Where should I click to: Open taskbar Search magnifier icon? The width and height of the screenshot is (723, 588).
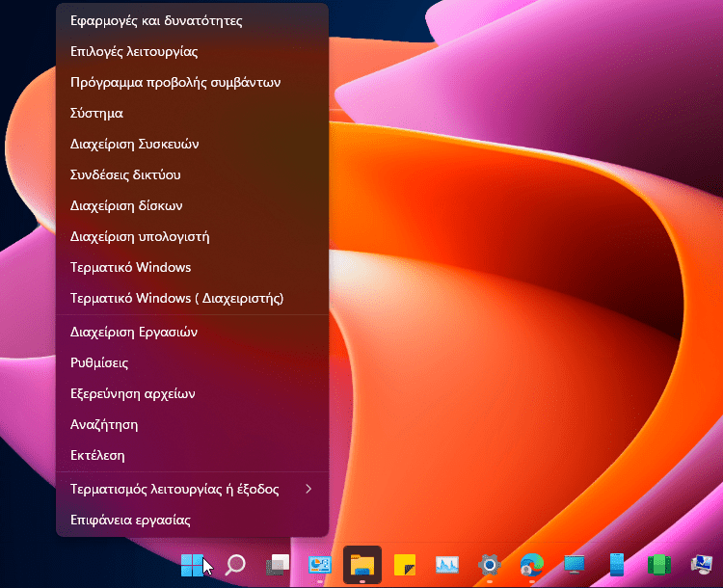pyautogui.click(x=234, y=565)
